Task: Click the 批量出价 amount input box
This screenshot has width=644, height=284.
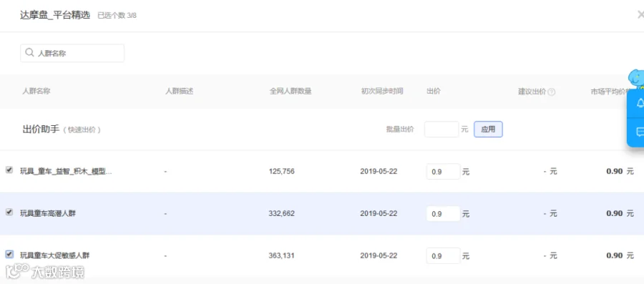Action: [x=441, y=129]
